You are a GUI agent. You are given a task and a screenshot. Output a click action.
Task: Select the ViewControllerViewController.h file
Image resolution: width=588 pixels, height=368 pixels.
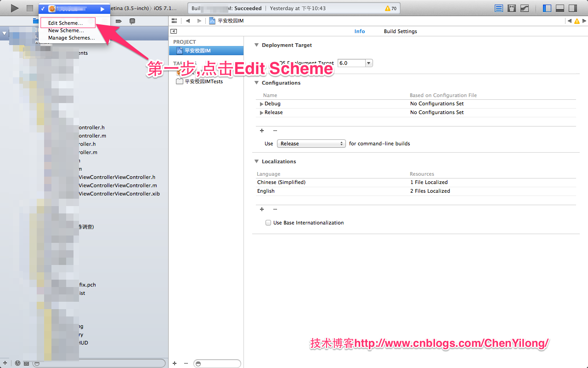pos(117,177)
